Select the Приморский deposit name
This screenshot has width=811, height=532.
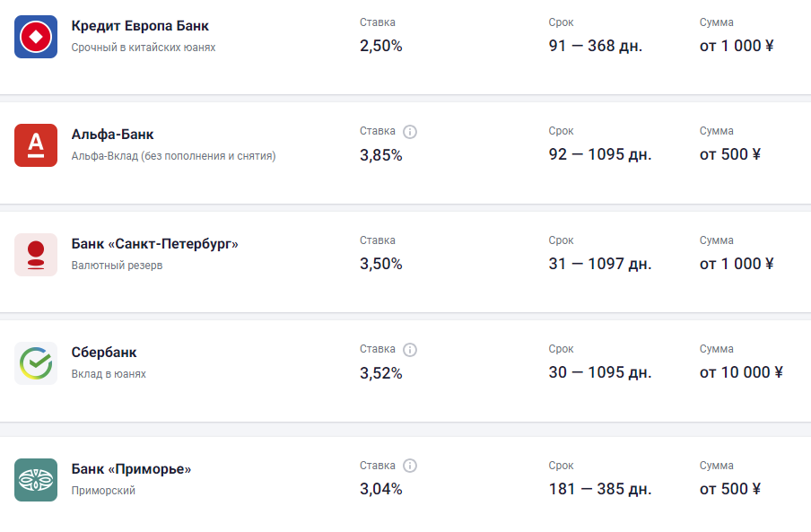(x=103, y=491)
